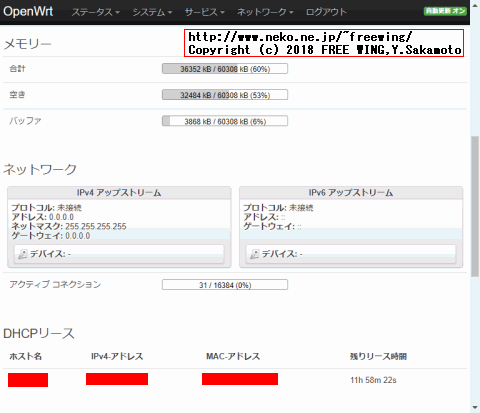The image size is (480, 413).
Task: Click the 残りリース時間 column header
Action: 378,356
